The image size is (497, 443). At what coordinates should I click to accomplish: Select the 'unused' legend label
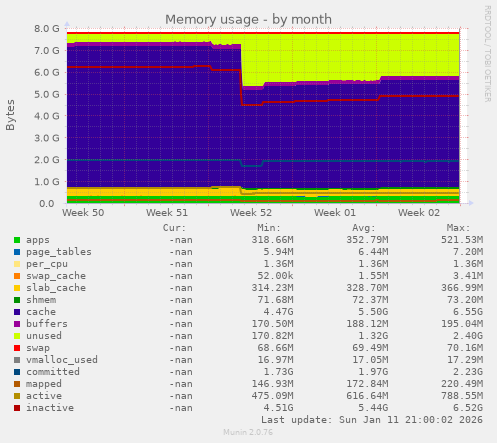coord(44,336)
